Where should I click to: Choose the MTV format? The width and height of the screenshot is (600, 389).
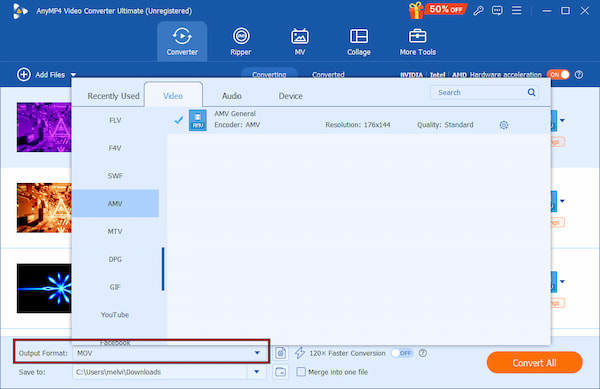pyautogui.click(x=115, y=231)
